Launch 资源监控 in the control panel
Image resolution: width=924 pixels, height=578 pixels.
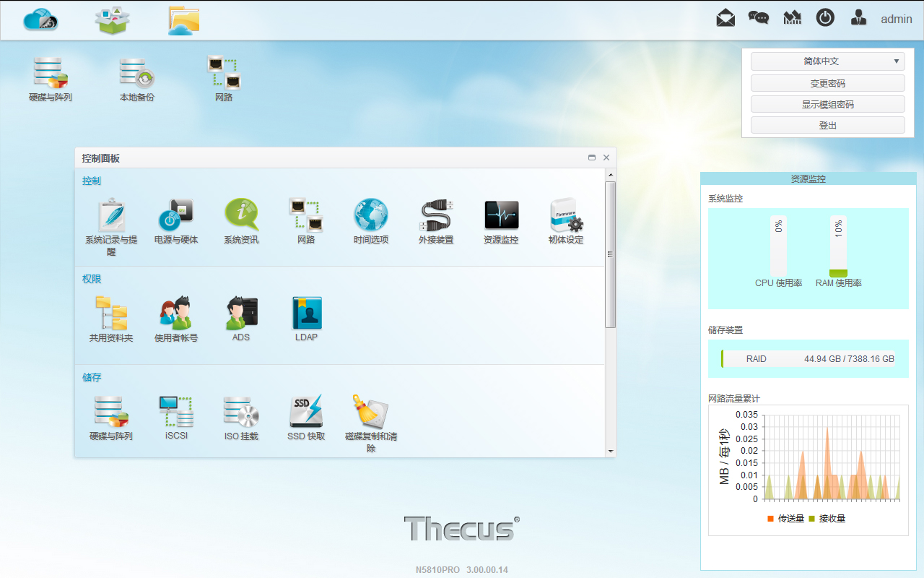click(501, 216)
